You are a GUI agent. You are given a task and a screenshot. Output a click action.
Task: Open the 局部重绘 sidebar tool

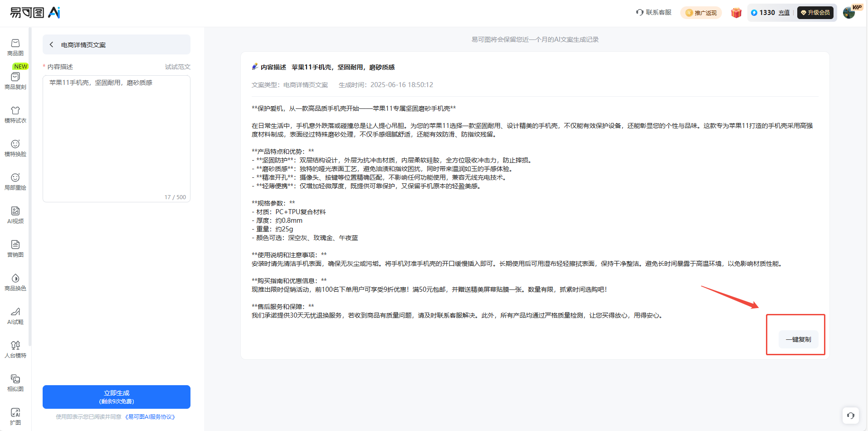pos(15,182)
